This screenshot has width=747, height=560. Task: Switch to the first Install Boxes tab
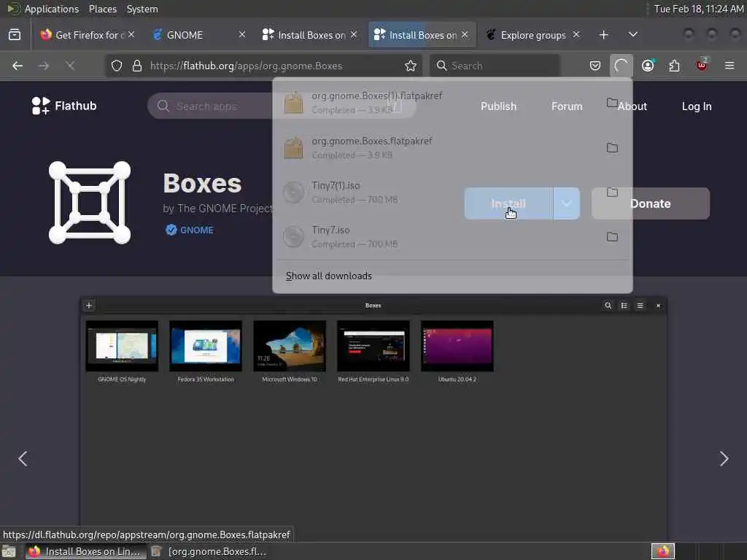coord(309,35)
